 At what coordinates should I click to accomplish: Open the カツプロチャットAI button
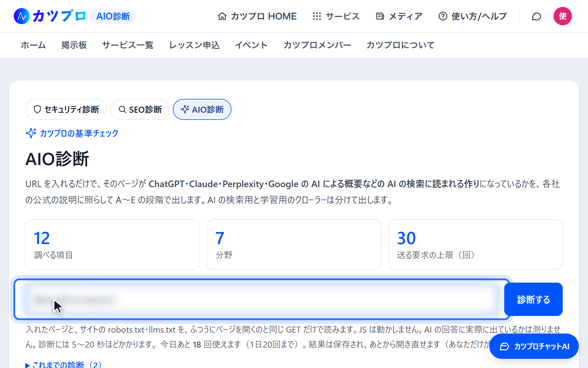[x=534, y=346]
